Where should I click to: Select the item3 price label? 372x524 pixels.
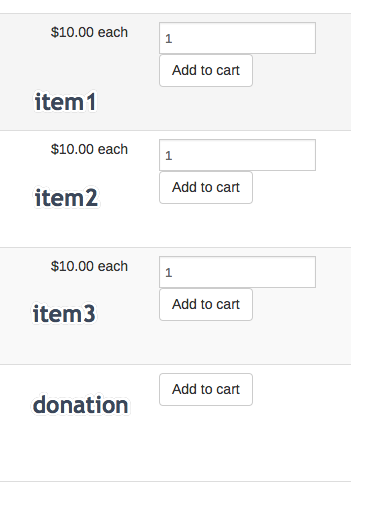[89, 266]
